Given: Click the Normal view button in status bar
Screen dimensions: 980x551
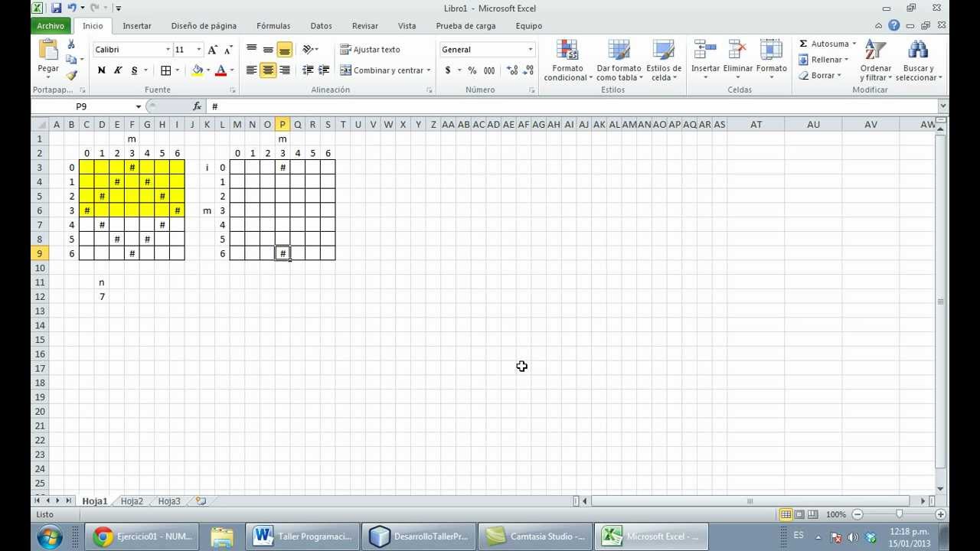Looking at the screenshot, I should pyautogui.click(x=786, y=514).
